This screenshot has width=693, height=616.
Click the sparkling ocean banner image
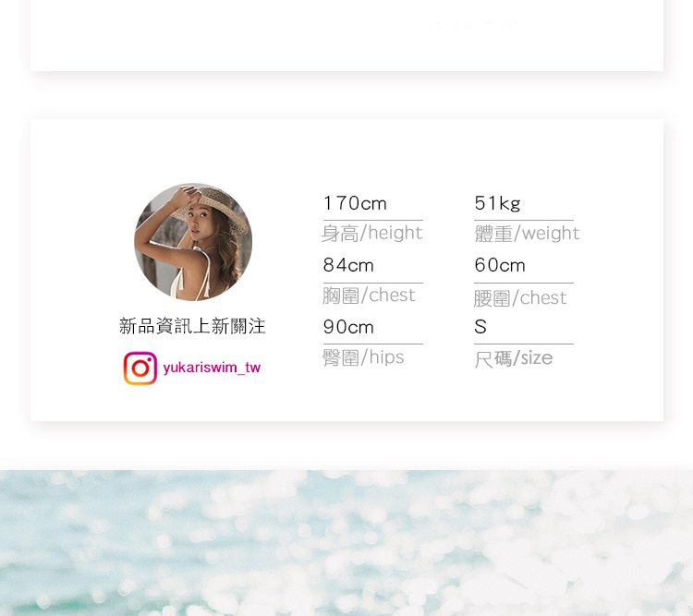(x=346, y=543)
